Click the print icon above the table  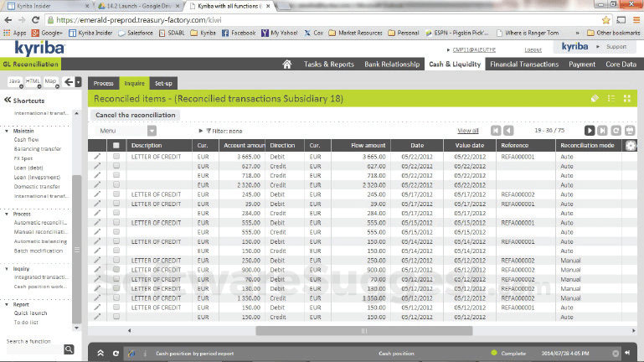[630, 131]
